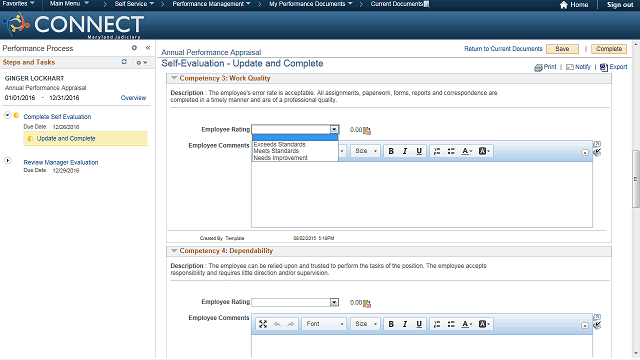Apply underline in Competency 4 comments toolbar
Image resolution: width=640 pixels, height=360 pixels.
pyautogui.click(x=419, y=324)
